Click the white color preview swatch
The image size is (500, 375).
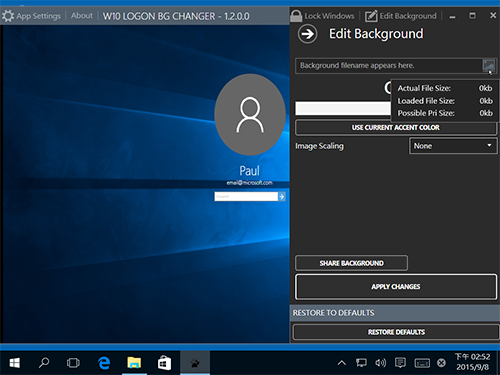tap(343, 109)
